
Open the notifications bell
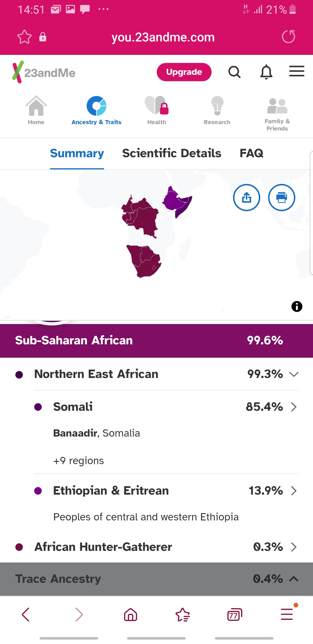point(266,72)
